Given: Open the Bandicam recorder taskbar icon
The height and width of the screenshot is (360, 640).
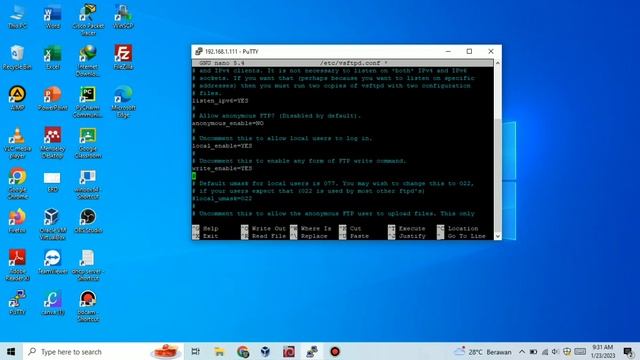Looking at the screenshot, I should [x=335, y=351].
